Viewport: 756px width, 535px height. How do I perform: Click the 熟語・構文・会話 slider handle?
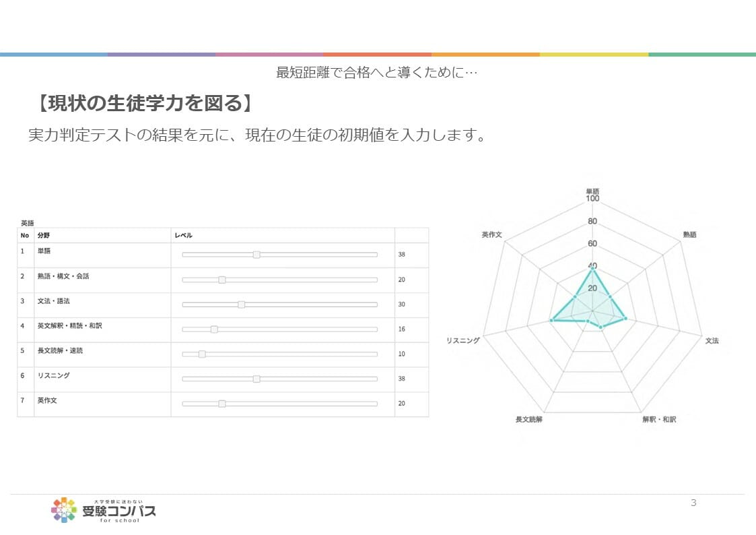click(222, 280)
